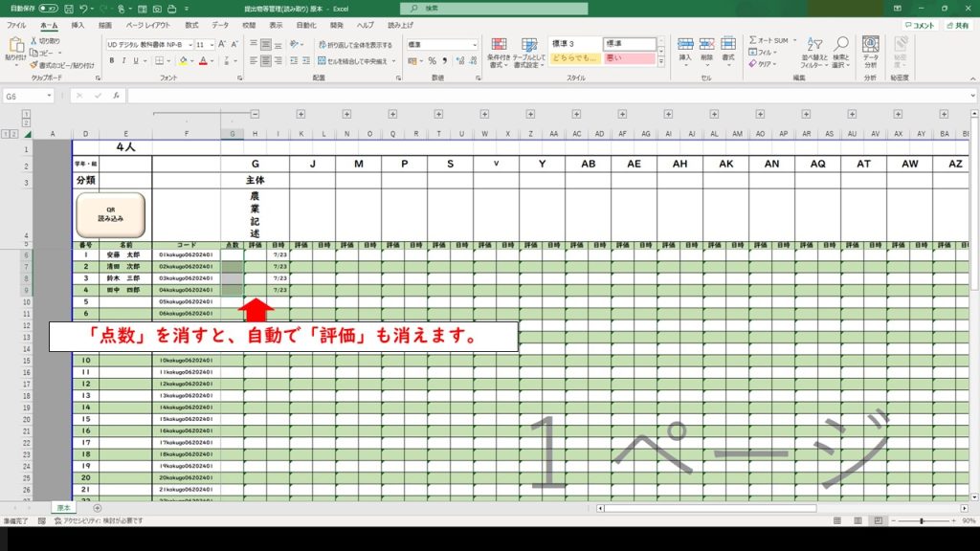Toggle the AutoSave switch
The image size is (980, 551).
[47, 8]
